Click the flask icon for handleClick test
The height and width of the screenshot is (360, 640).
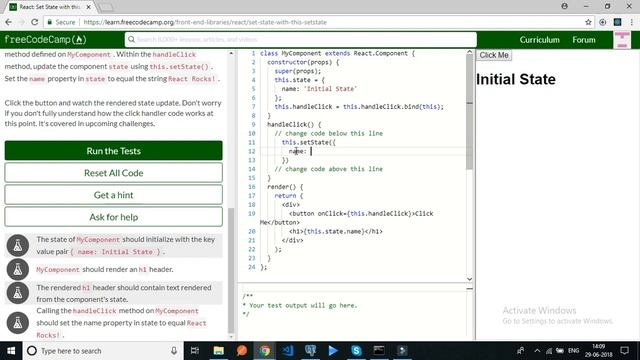[18, 322]
